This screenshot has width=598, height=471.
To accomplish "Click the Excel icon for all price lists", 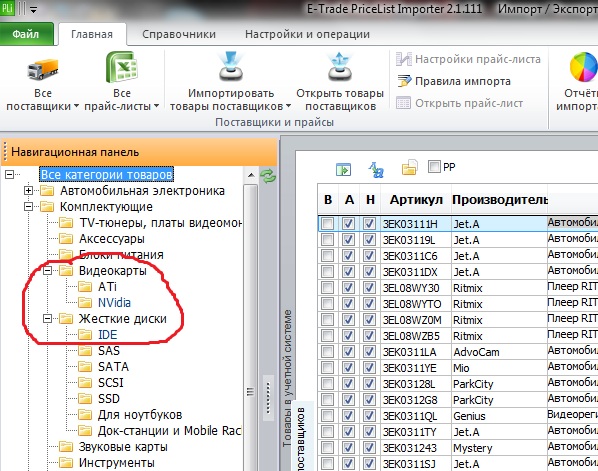I will click(121, 67).
